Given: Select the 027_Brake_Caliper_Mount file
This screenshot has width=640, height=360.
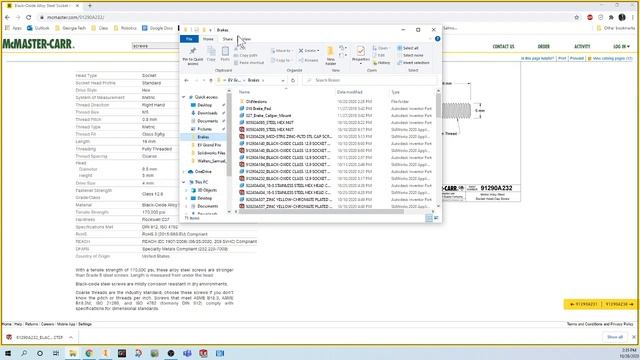Looking at the screenshot, I should 268,116.
